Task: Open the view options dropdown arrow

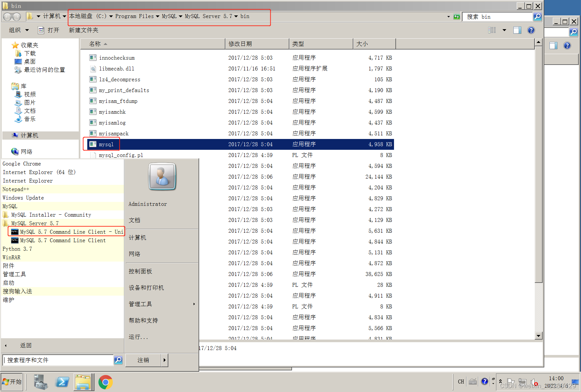Action: 504,30
